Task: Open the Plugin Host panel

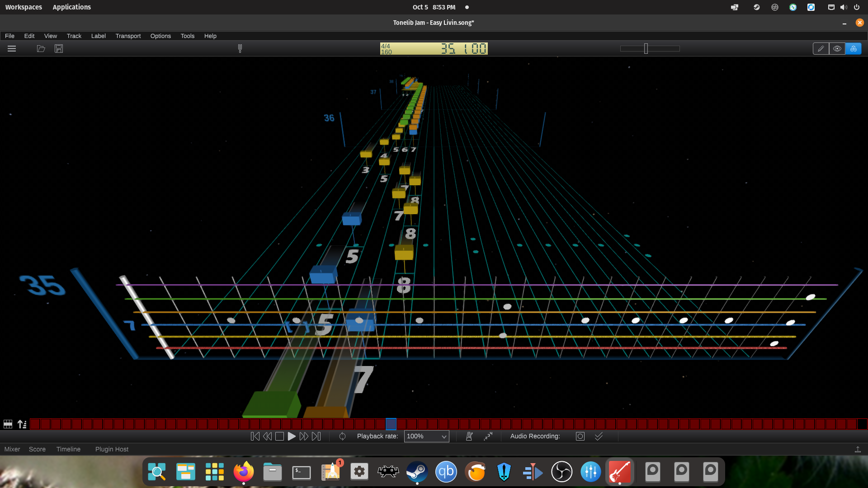Action: [x=112, y=449]
